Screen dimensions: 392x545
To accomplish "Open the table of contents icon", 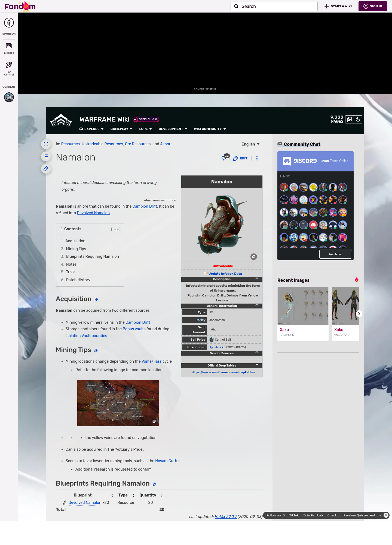I will tap(46, 156).
